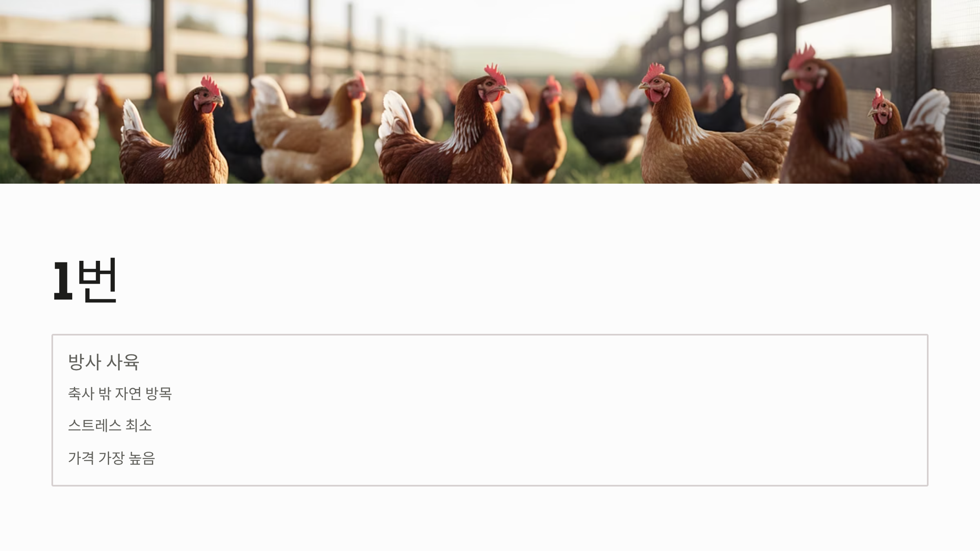Select the "스트레스 최소" text line
Image resolution: width=980 pixels, height=551 pixels.
pyautogui.click(x=110, y=425)
